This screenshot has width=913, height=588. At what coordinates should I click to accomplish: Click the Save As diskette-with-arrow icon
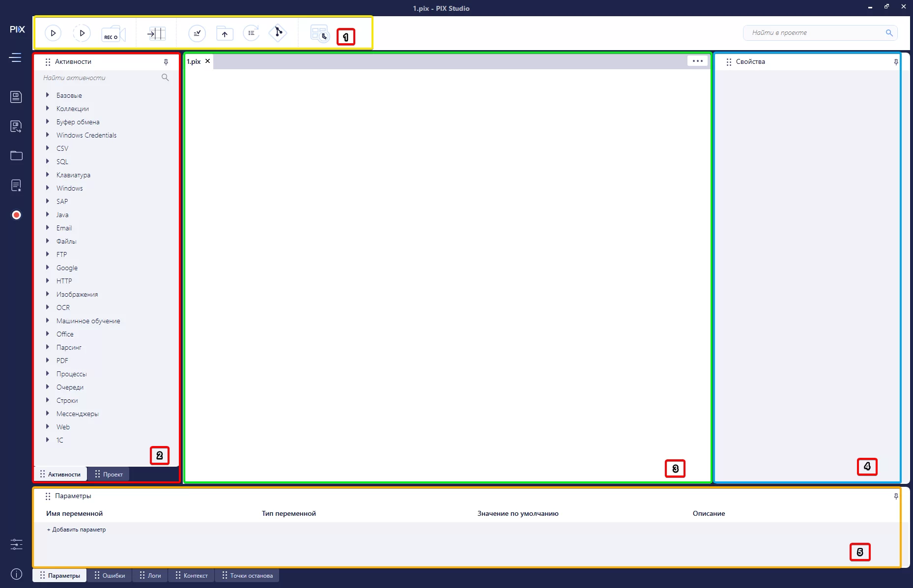pyautogui.click(x=16, y=126)
